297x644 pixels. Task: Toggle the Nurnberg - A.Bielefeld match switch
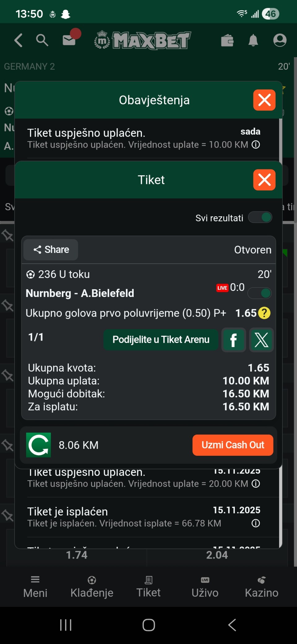[260, 293]
